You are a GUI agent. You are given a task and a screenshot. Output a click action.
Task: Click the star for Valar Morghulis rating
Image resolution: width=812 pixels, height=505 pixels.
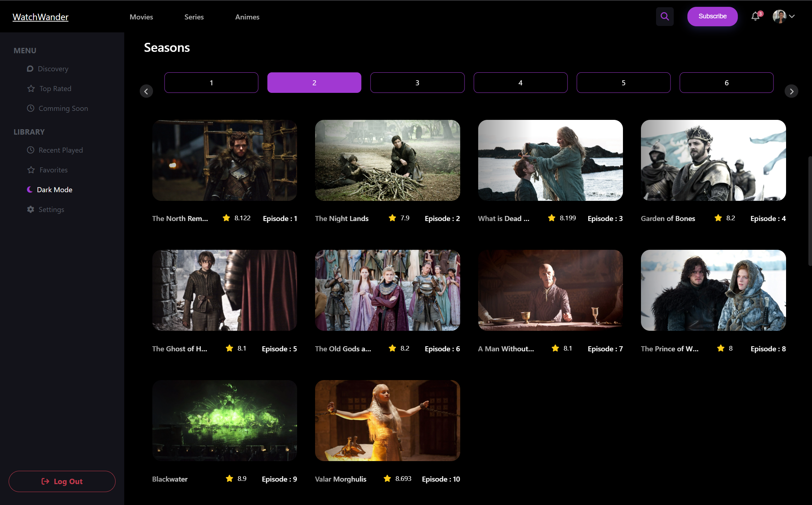pyautogui.click(x=387, y=479)
